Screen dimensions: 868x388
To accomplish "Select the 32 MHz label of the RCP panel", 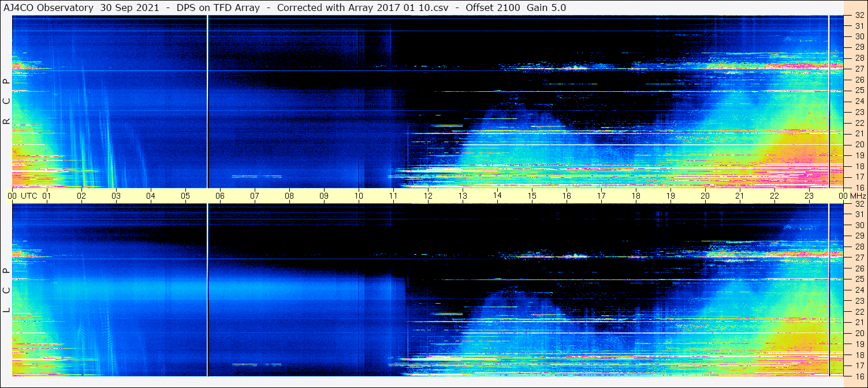I will pos(858,16).
